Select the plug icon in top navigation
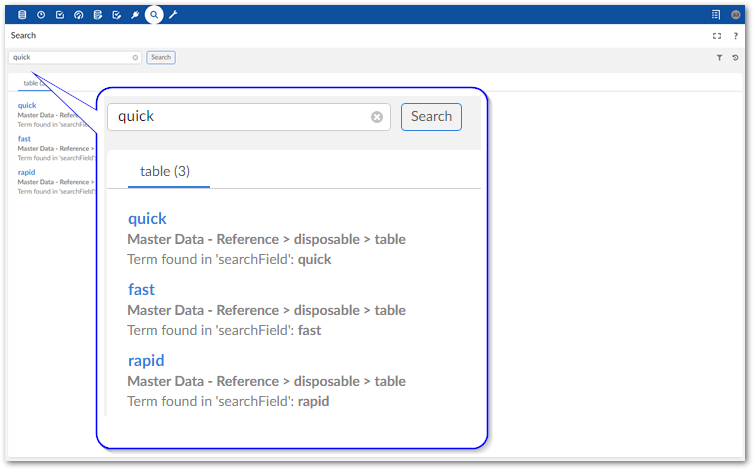The width and height of the screenshot is (754, 470). pos(136,15)
